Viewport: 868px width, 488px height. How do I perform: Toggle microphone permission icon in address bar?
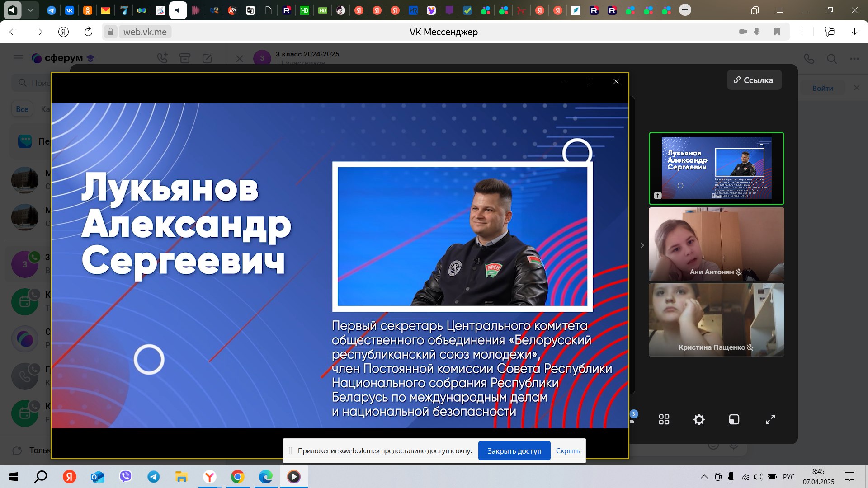[757, 32]
